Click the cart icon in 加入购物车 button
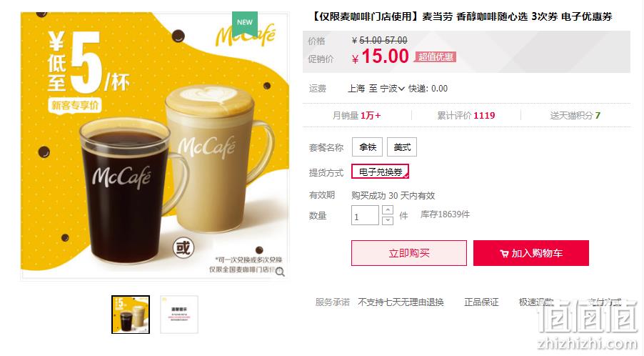644x356 pixels. point(504,254)
